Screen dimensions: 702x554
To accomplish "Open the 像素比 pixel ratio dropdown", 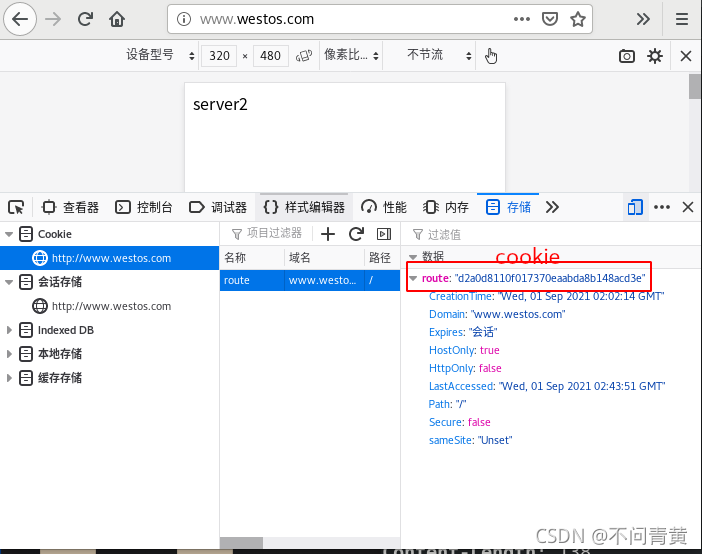I will coord(351,56).
